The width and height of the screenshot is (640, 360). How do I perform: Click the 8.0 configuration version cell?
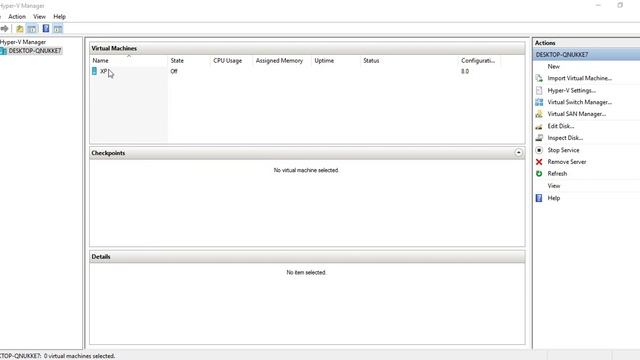point(465,71)
